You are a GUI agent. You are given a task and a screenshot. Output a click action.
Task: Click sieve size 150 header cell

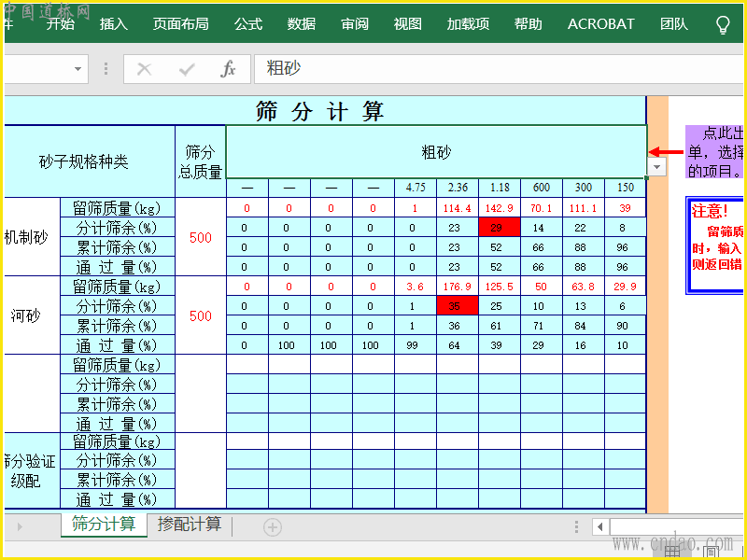(625, 188)
